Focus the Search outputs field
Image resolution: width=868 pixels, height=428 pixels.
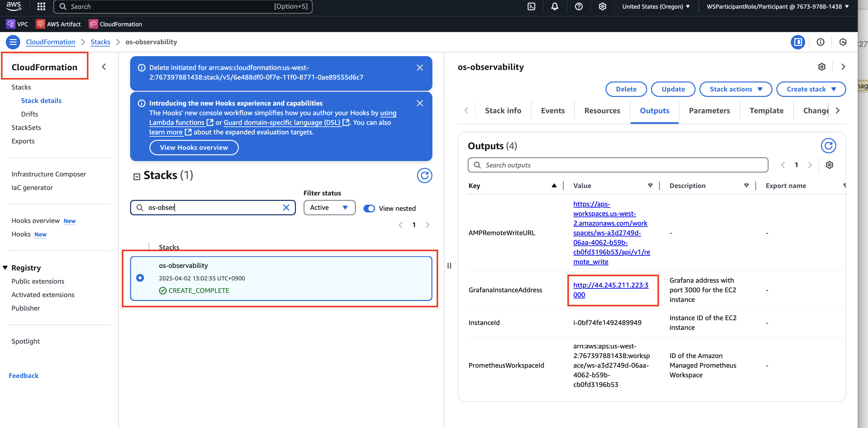(x=618, y=165)
